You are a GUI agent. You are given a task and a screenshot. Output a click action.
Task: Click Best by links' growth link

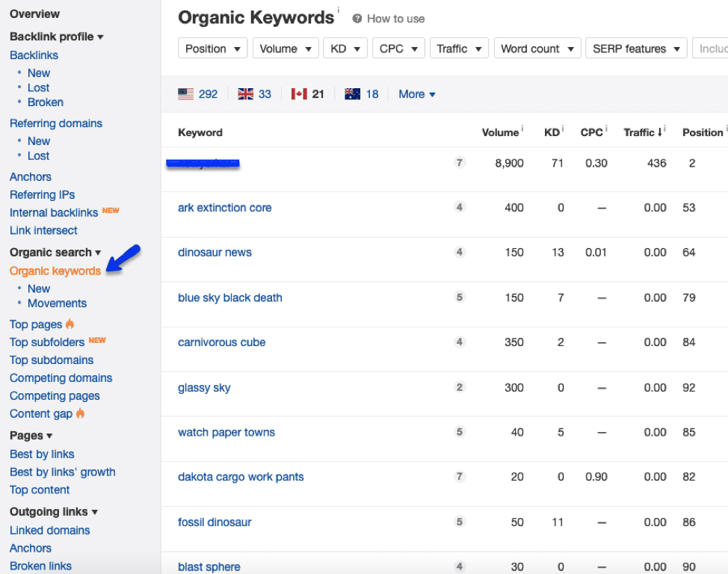coord(62,472)
